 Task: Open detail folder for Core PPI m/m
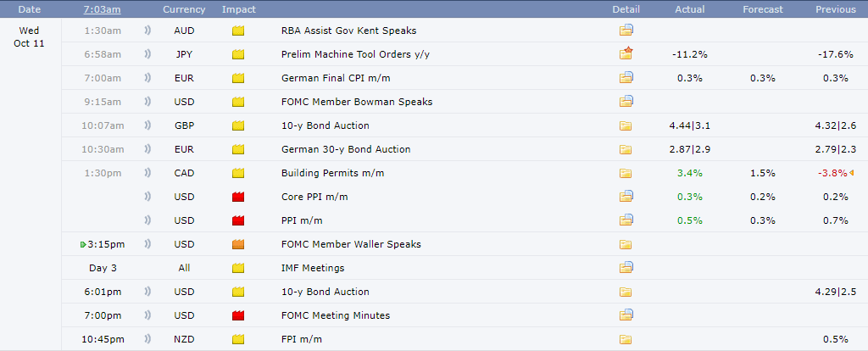(626, 197)
